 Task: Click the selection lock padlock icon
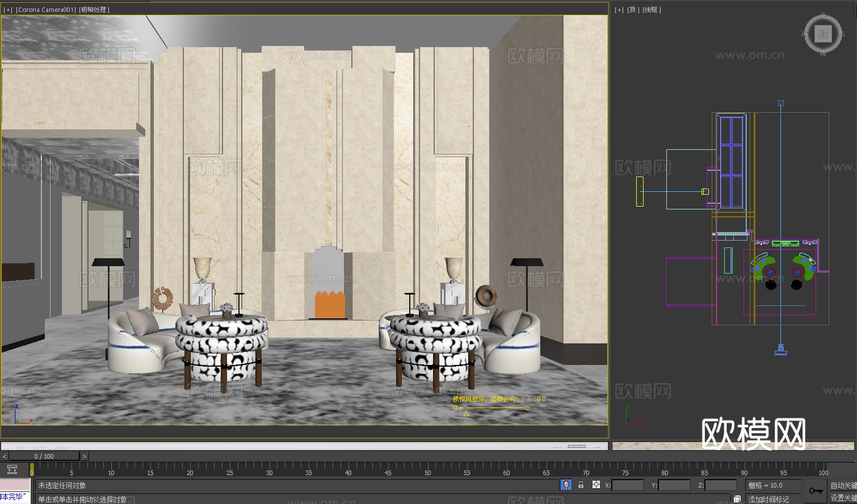(580, 485)
